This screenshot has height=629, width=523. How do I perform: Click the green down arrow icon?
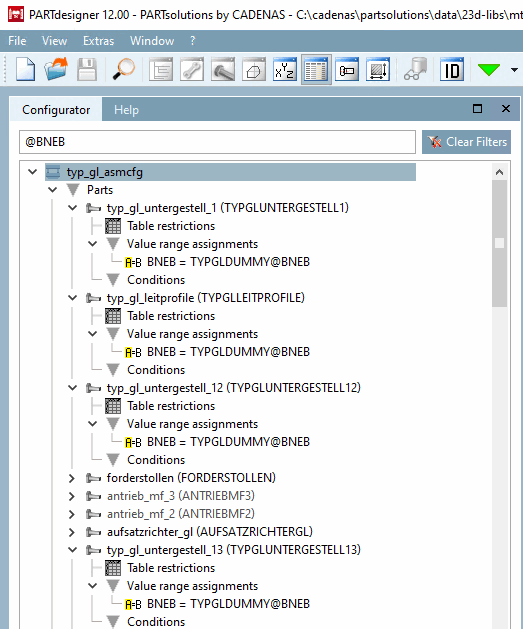click(x=489, y=70)
